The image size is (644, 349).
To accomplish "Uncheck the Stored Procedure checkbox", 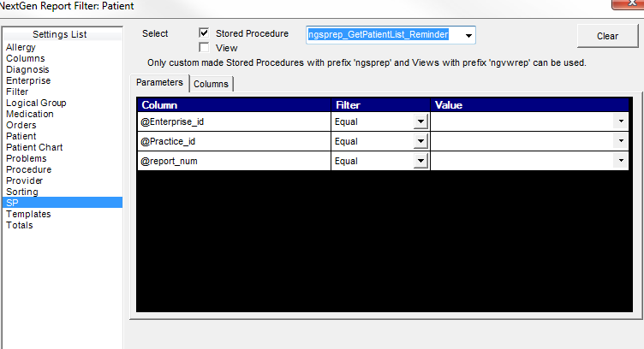I will tap(204, 33).
